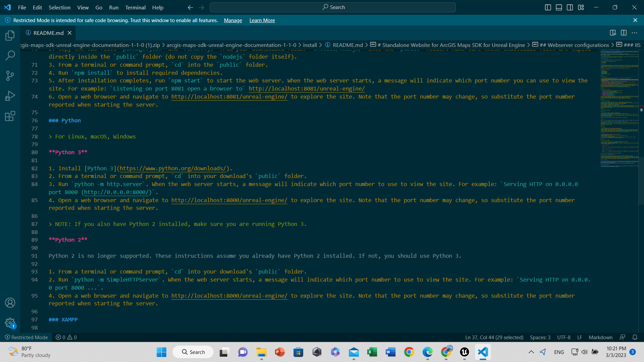Toggle the secondary side bar
Screen dimensions: 644x362
(570, 7)
